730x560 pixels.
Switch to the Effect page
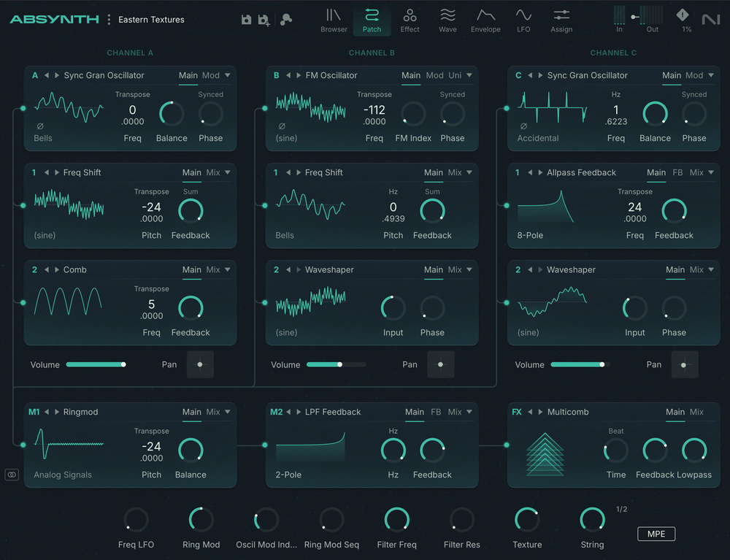coord(410,21)
